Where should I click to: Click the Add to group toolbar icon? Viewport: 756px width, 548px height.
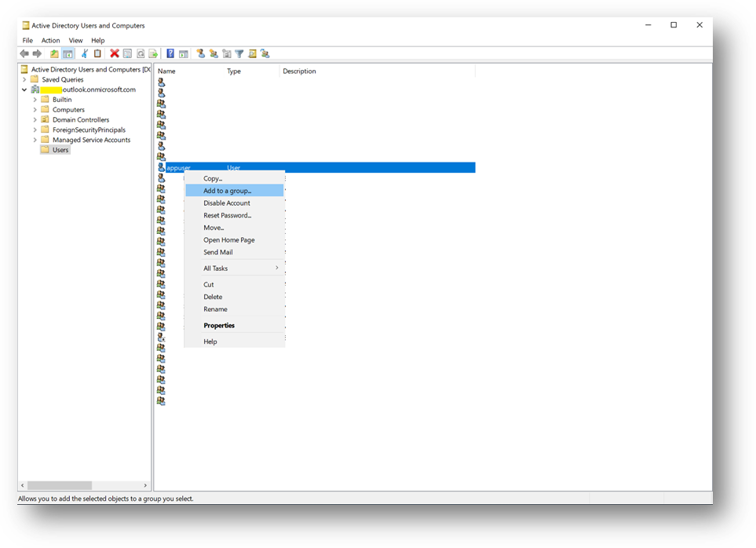click(265, 53)
